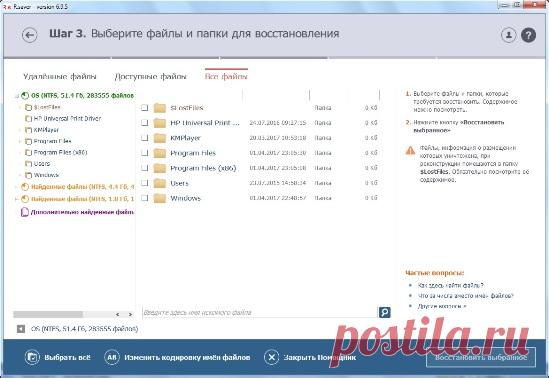Switch to the Удалённые файлы tab
This screenshot has height=378, width=549.
pyautogui.click(x=60, y=76)
